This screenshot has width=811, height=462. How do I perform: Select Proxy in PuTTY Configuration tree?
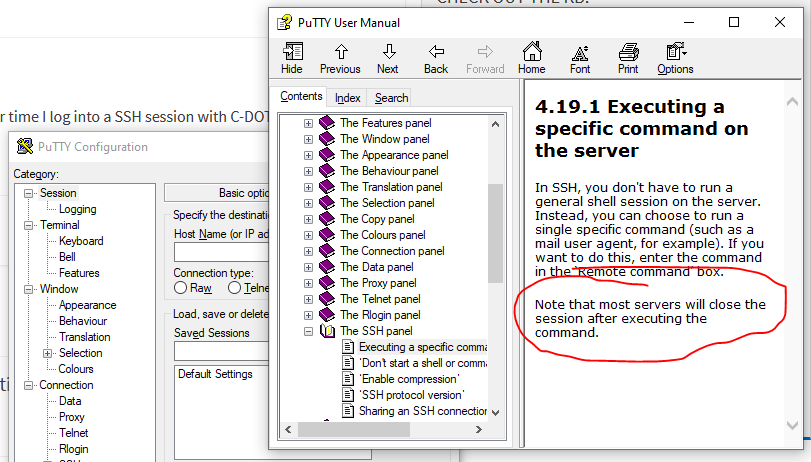(71, 417)
